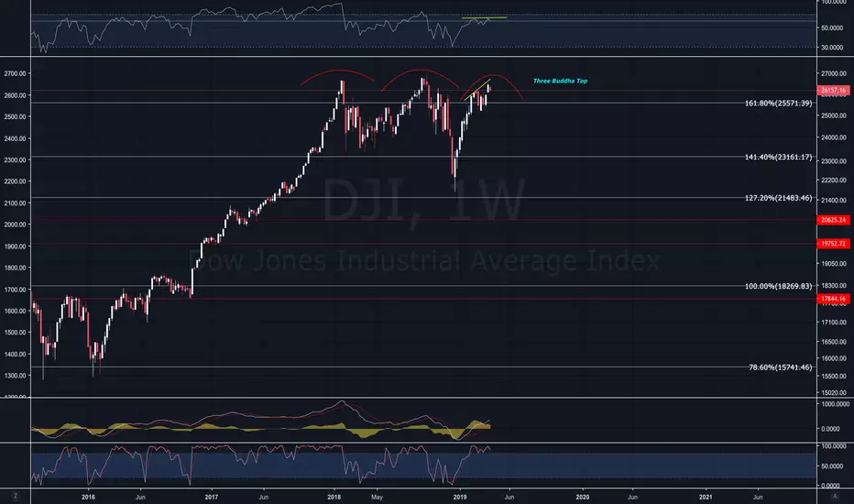This screenshot has width=854, height=504.
Task: Click 2500.00 on the left price scale
Action: pos(15,116)
